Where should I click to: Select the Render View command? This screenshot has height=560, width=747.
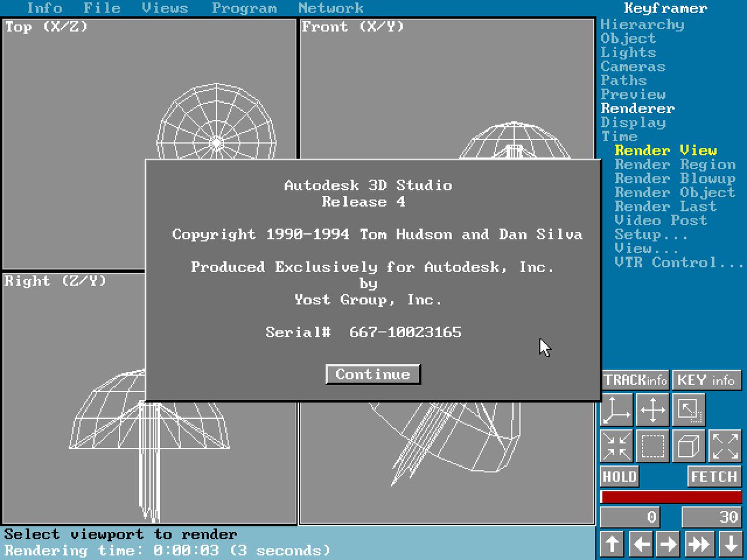pyautogui.click(x=666, y=151)
